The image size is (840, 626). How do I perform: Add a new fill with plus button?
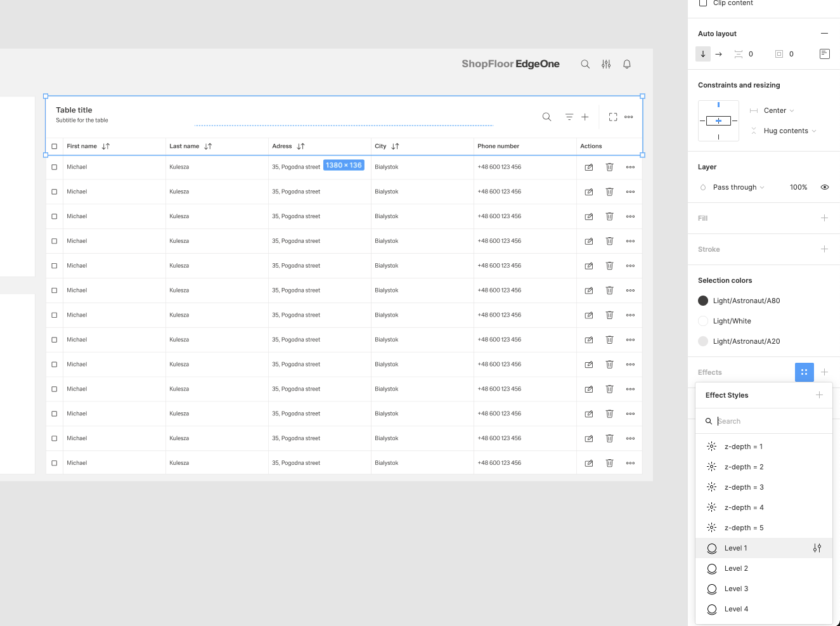tap(824, 218)
